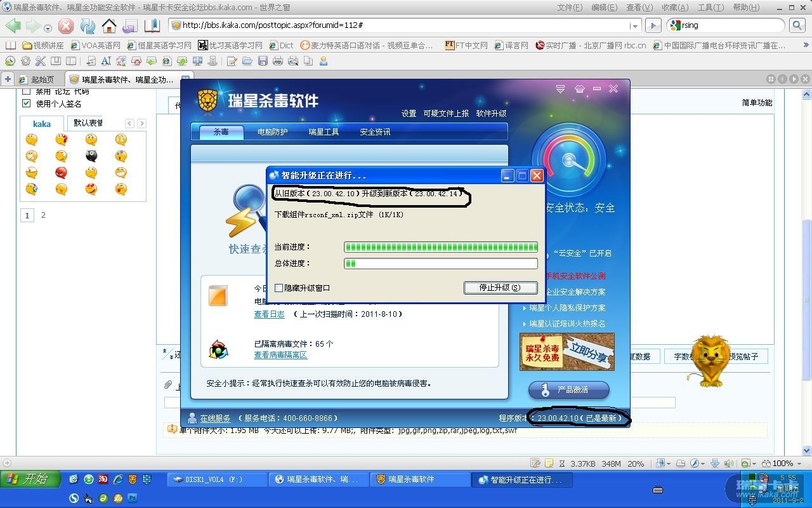Open the Help menu
The width and height of the screenshot is (812, 508).
pos(746,8)
